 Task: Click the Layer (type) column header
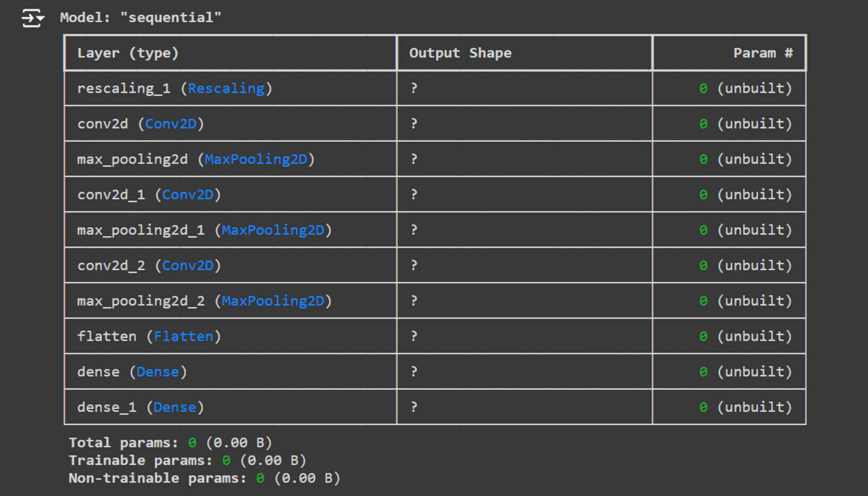128,53
